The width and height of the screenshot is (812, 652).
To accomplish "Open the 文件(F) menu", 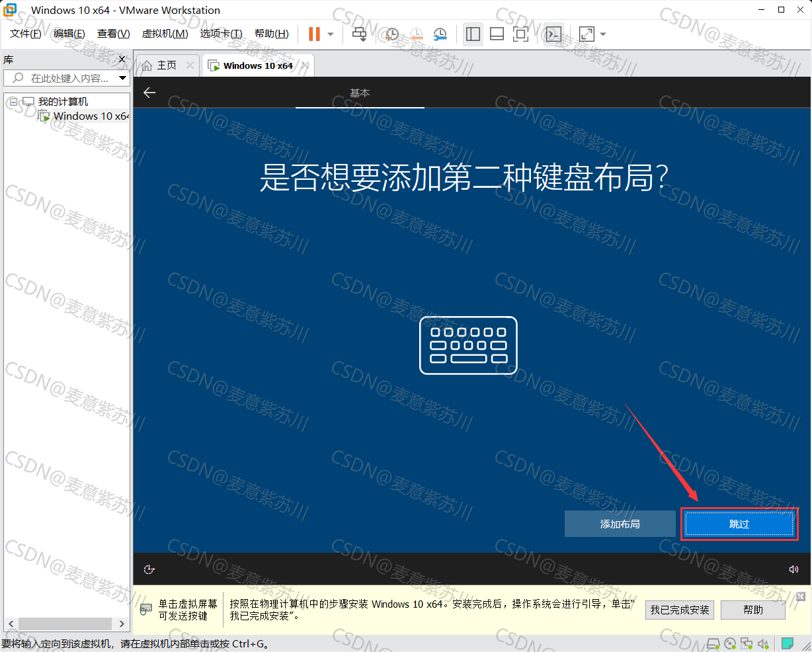I will 25,34.
